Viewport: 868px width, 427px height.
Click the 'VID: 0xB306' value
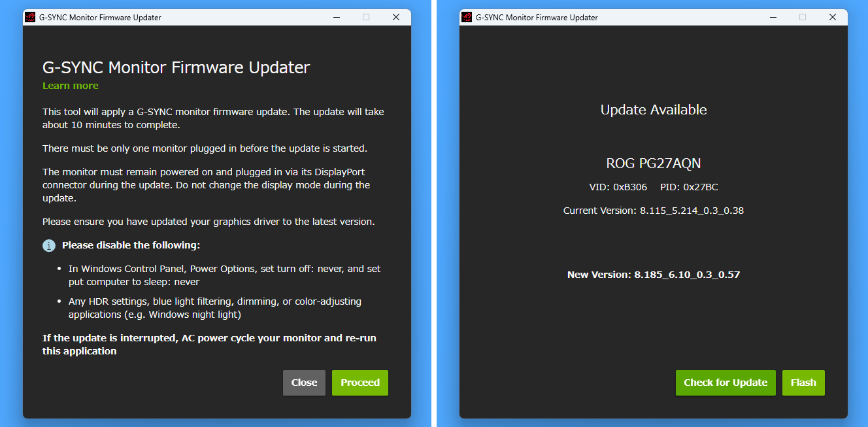pyautogui.click(x=618, y=187)
